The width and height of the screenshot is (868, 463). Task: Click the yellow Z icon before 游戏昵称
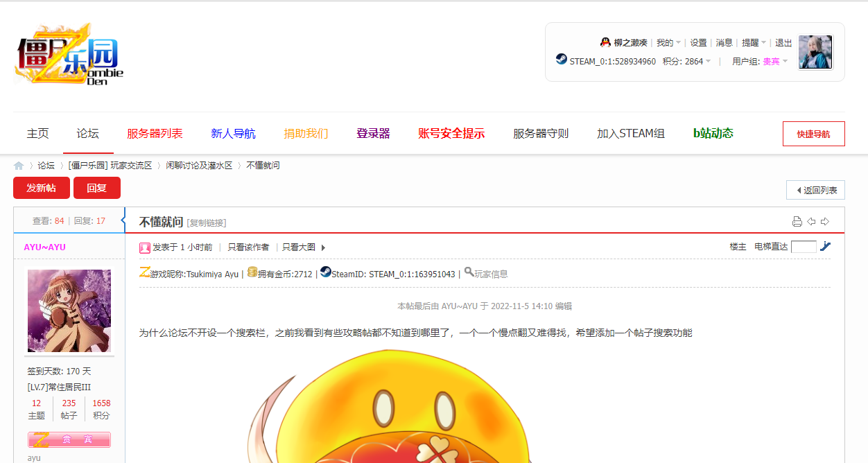coord(144,272)
